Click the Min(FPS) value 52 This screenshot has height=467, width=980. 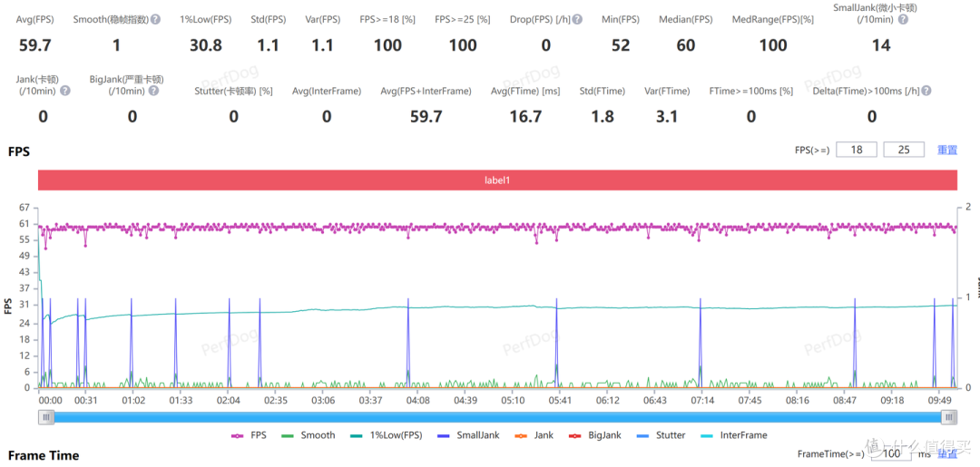[620, 45]
